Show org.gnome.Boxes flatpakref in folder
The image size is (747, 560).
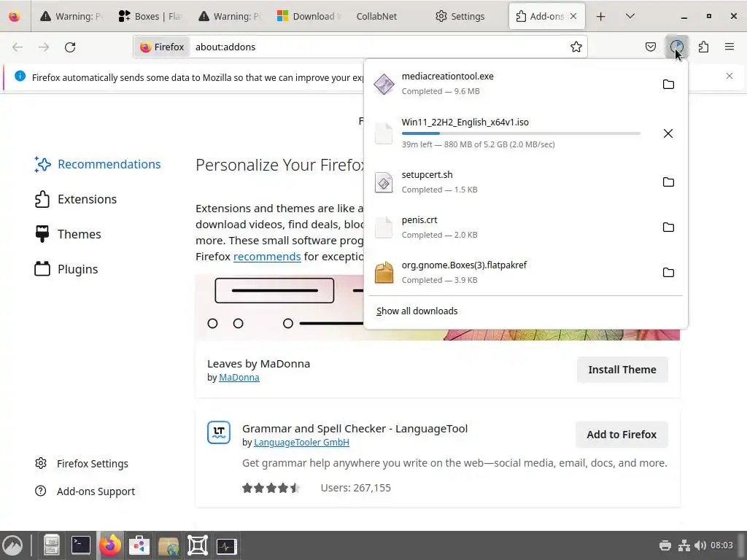(x=668, y=273)
